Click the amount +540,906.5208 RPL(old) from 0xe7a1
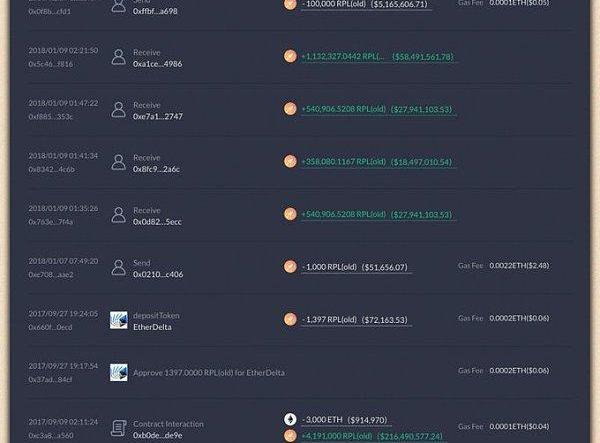 click(344, 109)
